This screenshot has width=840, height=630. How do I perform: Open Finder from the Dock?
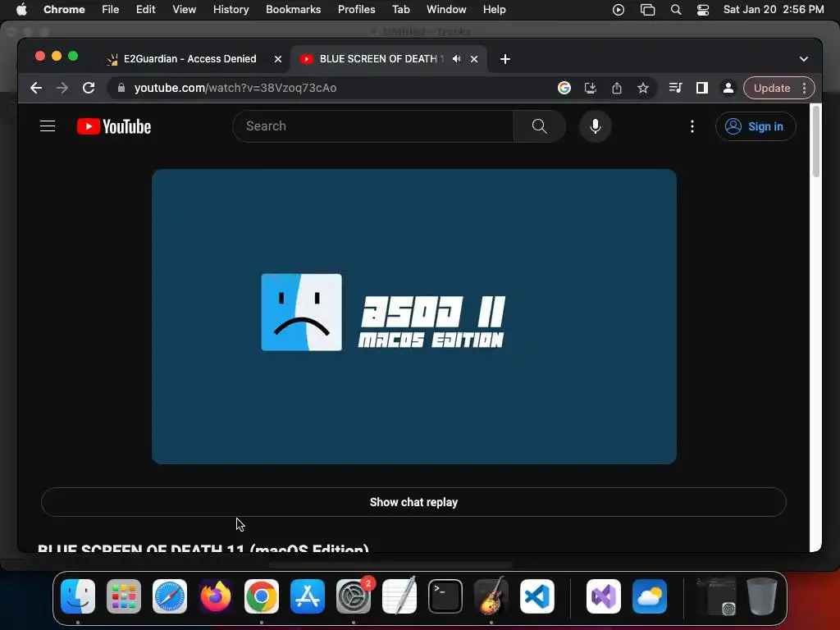pyautogui.click(x=78, y=596)
